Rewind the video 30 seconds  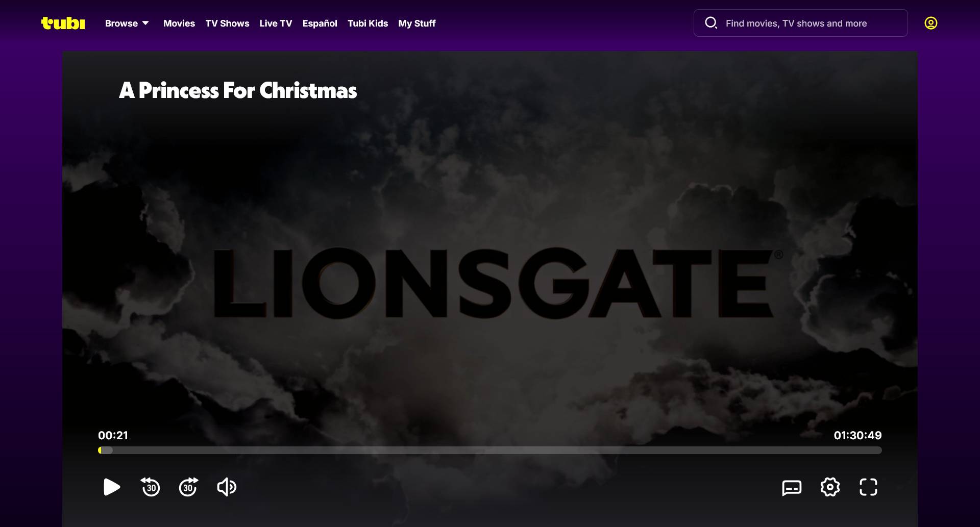coord(150,487)
